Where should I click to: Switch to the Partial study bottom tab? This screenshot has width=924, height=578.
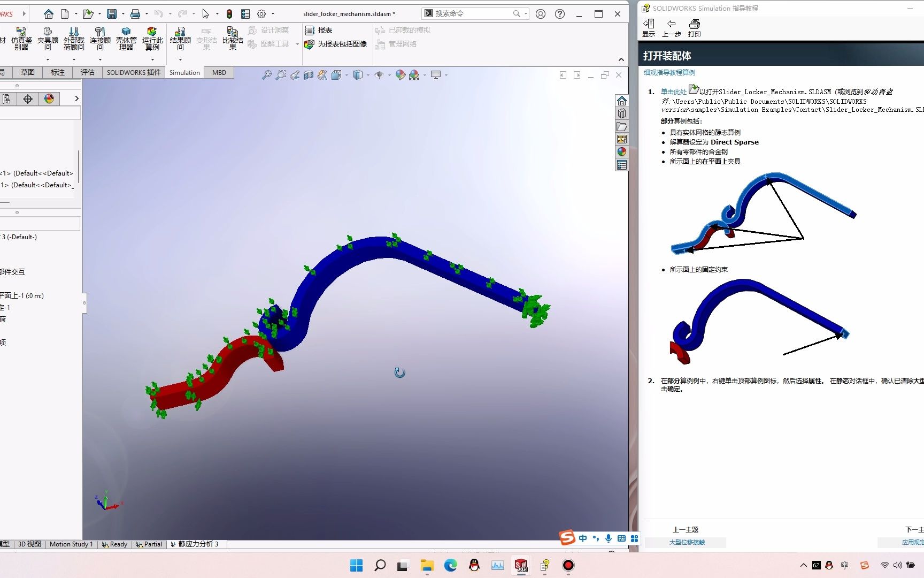tap(149, 544)
